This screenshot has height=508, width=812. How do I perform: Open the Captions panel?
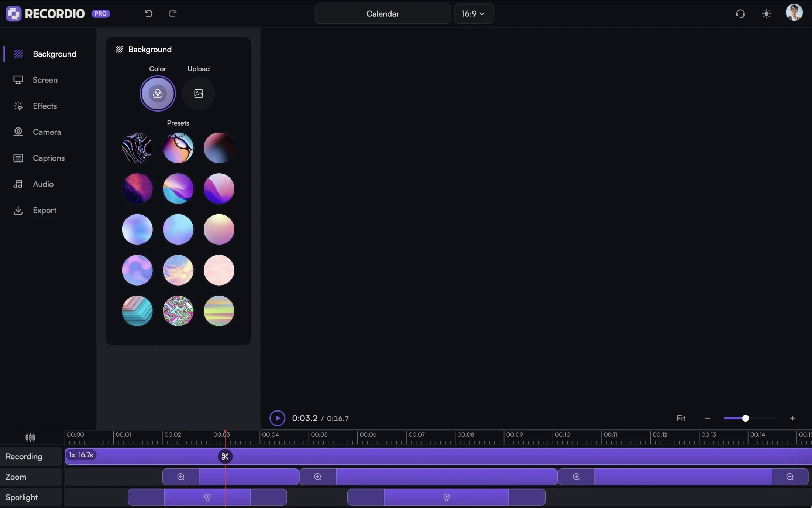click(x=48, y=158)
